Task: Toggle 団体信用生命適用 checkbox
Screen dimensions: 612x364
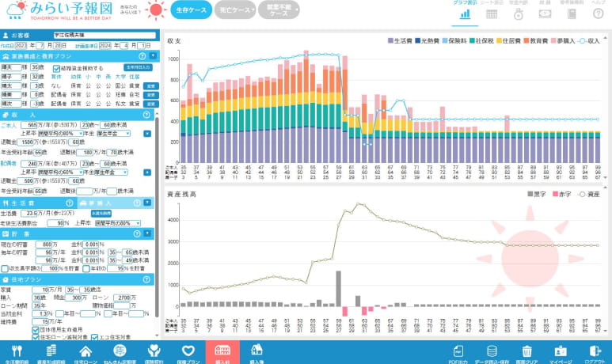Action: (x=34, y=330)
